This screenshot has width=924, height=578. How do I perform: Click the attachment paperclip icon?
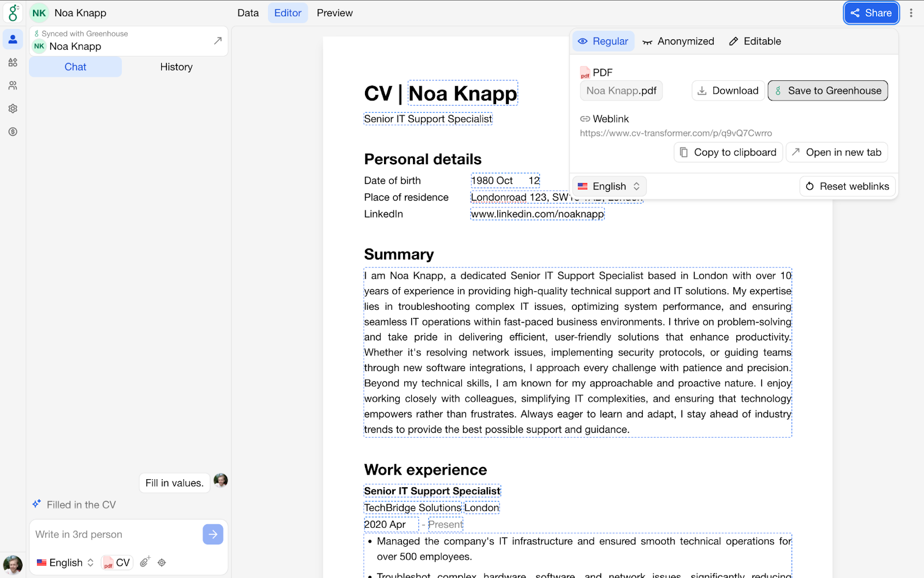coord(145,562)
